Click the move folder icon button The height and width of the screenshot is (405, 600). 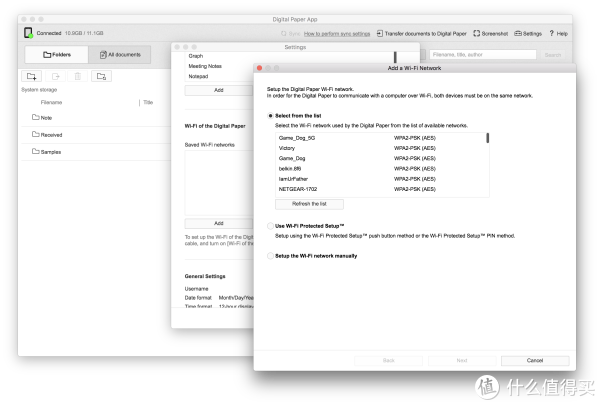(x=101, y=76)
